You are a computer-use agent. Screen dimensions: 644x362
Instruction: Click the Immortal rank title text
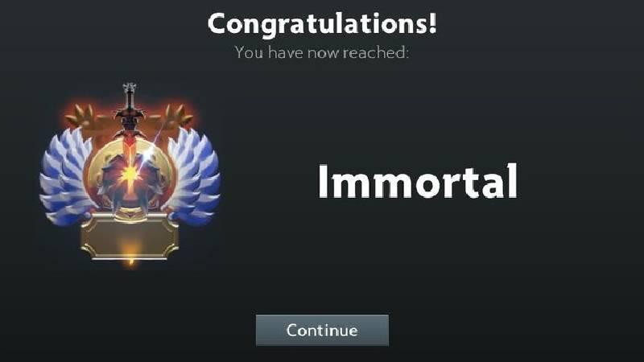(x=418, y=181)
